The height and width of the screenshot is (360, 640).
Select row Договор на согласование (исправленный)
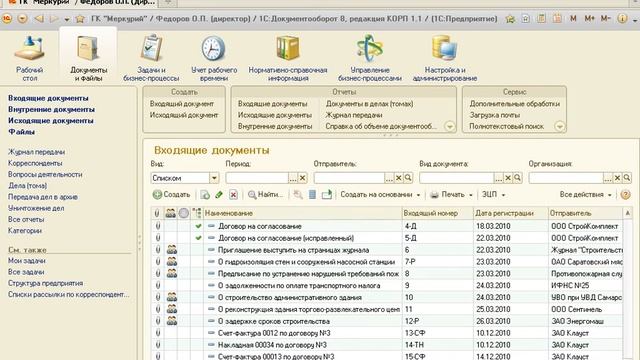387,238
